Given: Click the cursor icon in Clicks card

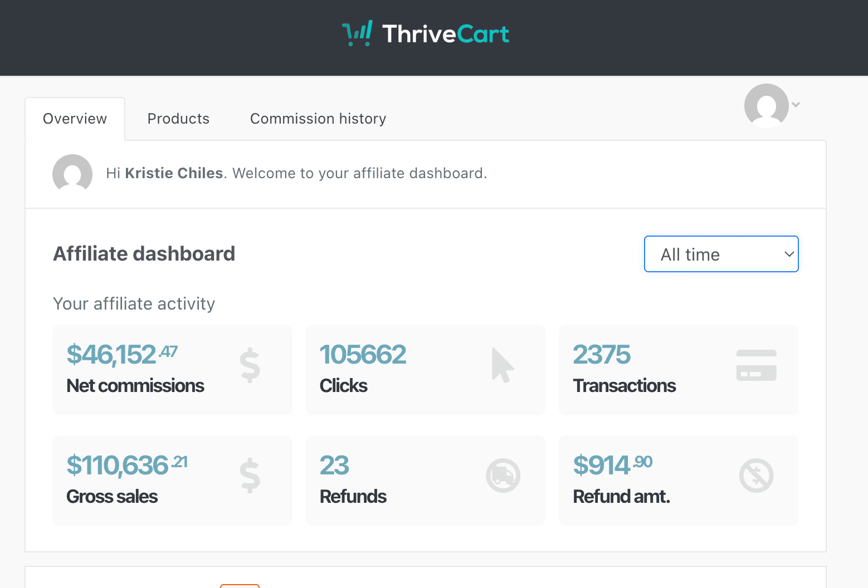Looking at the screenshot, I should pyautogui.click(x=502, y=365).
